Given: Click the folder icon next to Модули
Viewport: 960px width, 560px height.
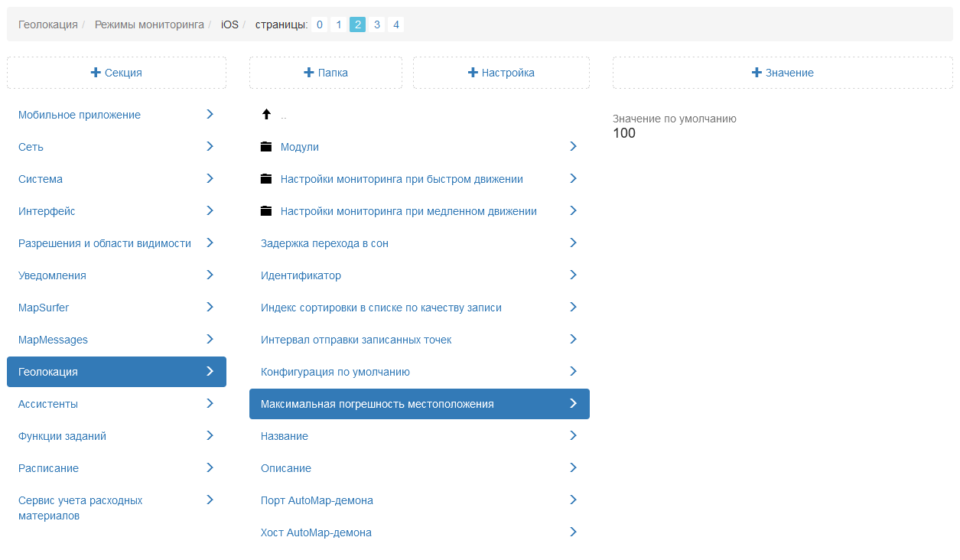Looking at the screenshot, I should click(x=266, y=147).
